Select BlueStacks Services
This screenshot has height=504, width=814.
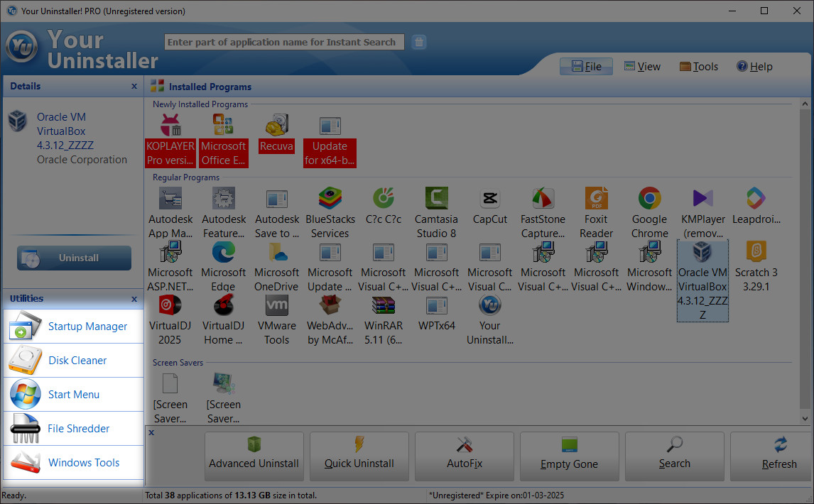tap(330, 206)
